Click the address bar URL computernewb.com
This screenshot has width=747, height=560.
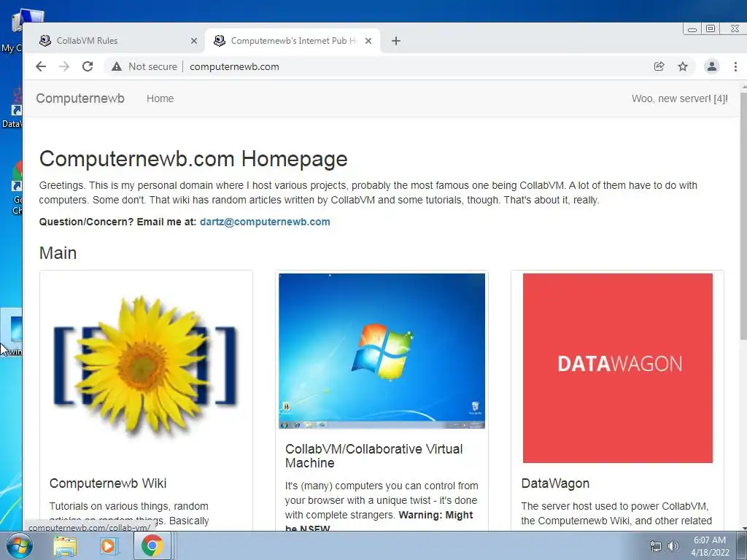(234, 66)
